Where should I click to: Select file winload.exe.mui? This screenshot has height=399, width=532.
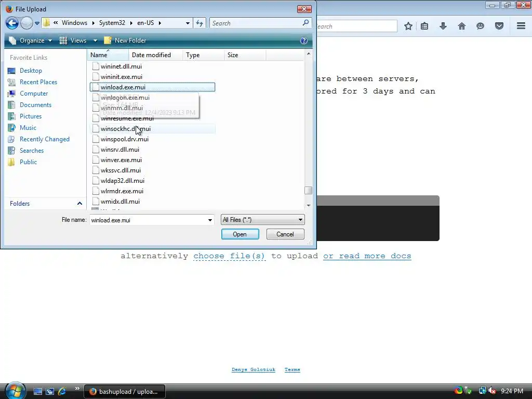152,87
